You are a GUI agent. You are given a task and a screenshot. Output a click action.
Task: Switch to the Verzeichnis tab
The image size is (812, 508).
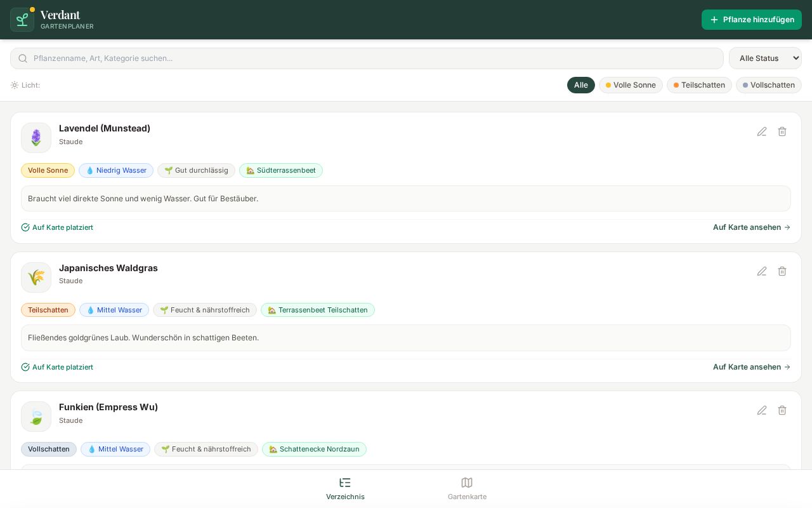(345, 489)
